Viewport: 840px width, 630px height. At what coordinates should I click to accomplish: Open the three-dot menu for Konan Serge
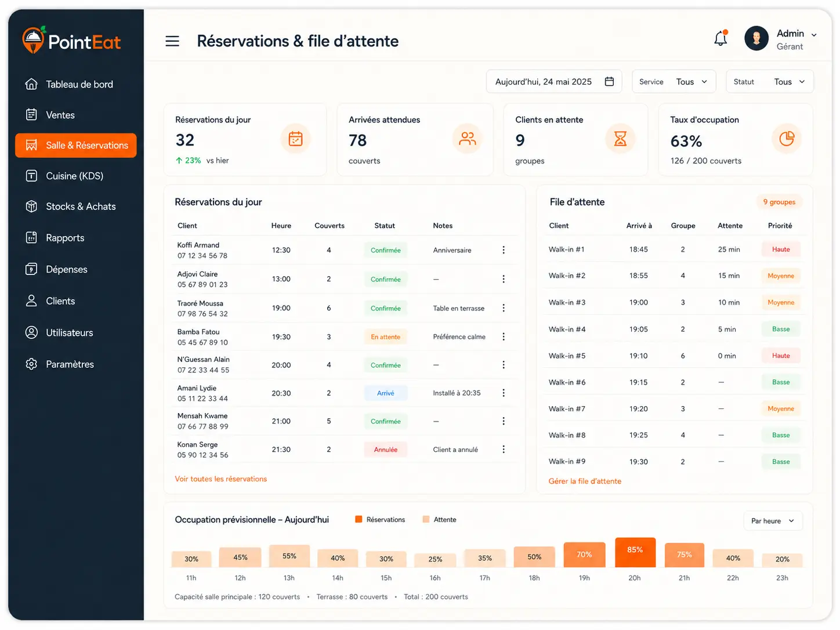coord(504,450)
